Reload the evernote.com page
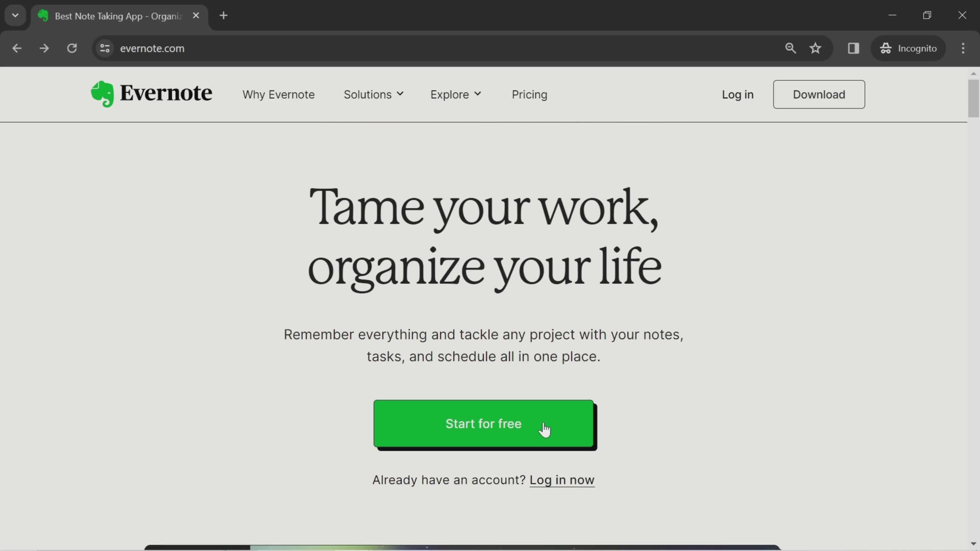Viewport: 980px width, 551px height. [72, 48]
